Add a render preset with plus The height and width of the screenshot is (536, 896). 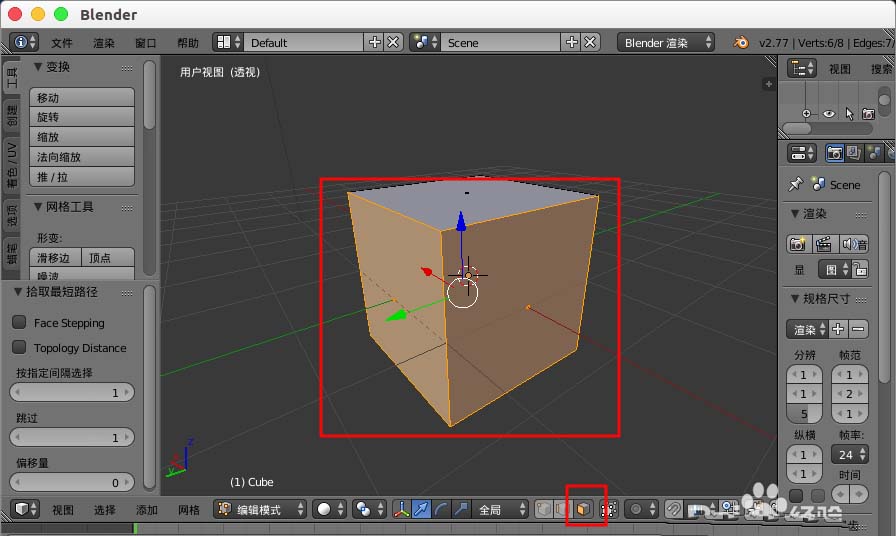838,329
